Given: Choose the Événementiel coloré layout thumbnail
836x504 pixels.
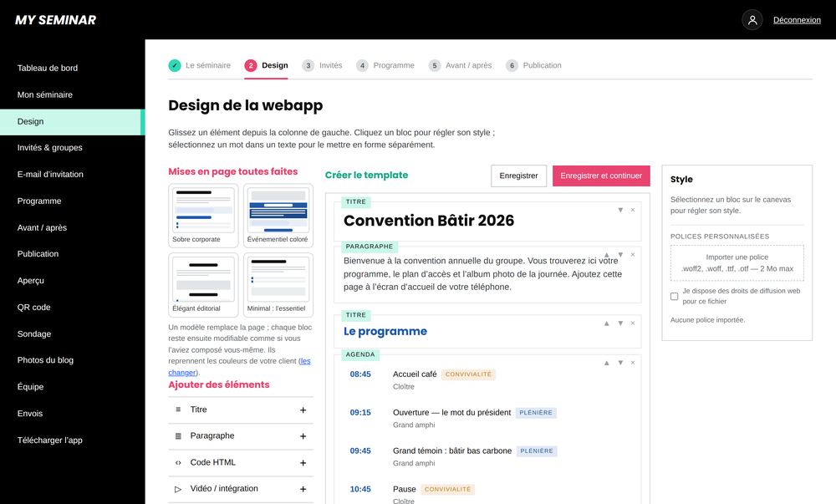Looking at the screenshot, I should (278, 216).
